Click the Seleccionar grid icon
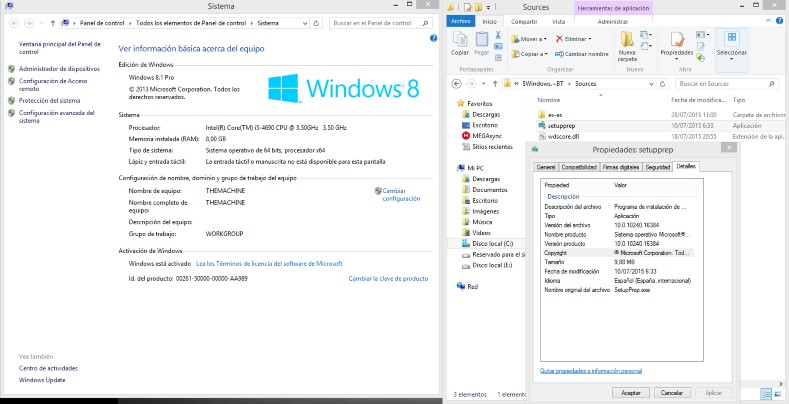 (732, 37)
